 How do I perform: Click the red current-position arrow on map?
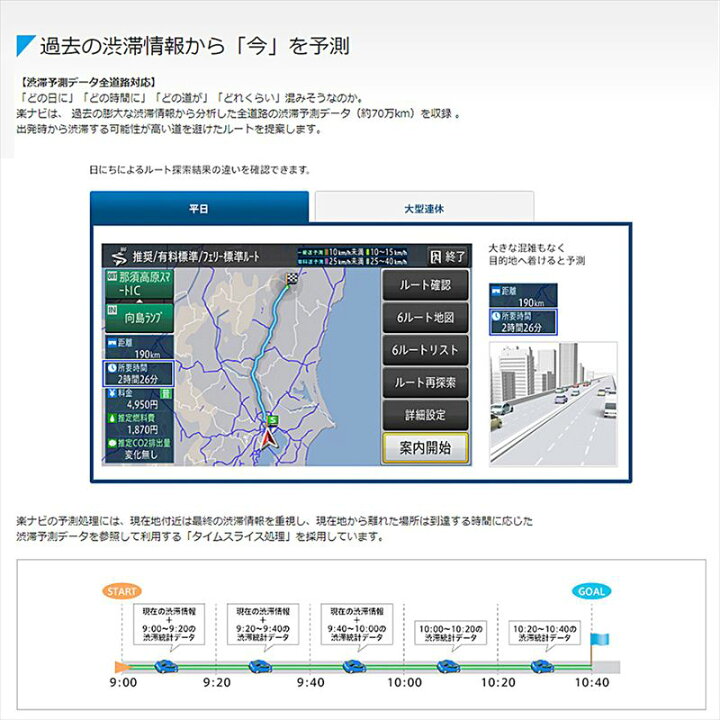tap(269, 439)
